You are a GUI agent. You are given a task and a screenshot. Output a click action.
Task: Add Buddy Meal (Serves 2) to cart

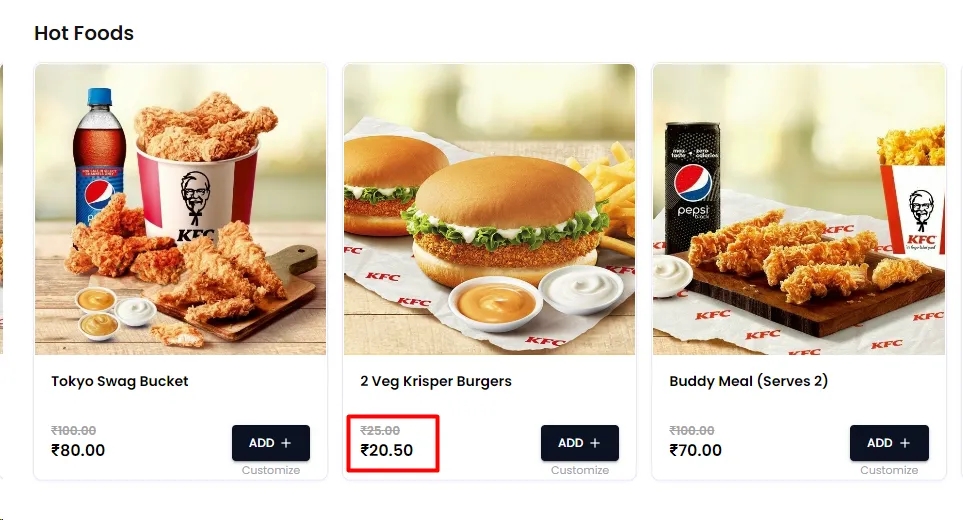pyautogui.click(x=889, y=443)
